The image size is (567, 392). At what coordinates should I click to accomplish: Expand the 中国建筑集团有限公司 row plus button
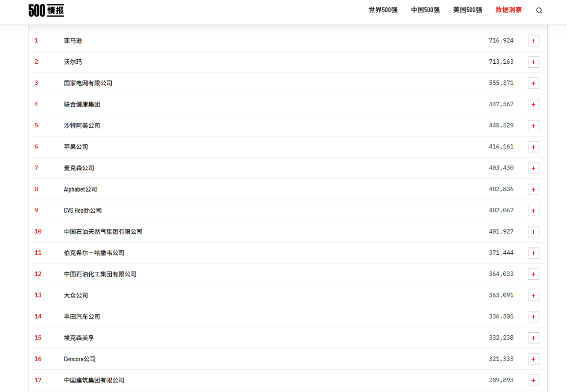coord(533,380)
